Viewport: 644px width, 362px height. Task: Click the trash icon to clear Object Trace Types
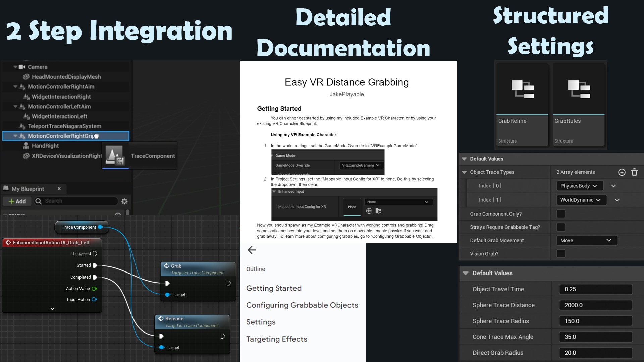coord(635,172)
